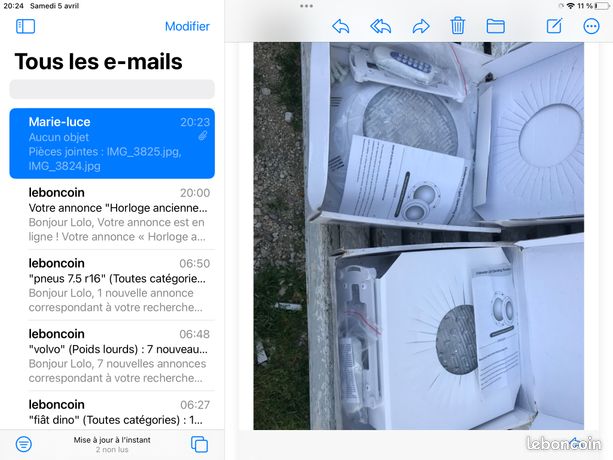Screen dimensions: 613x460
Task: Open the more actions ellipsis menu
Action: (x=591, y=26)
